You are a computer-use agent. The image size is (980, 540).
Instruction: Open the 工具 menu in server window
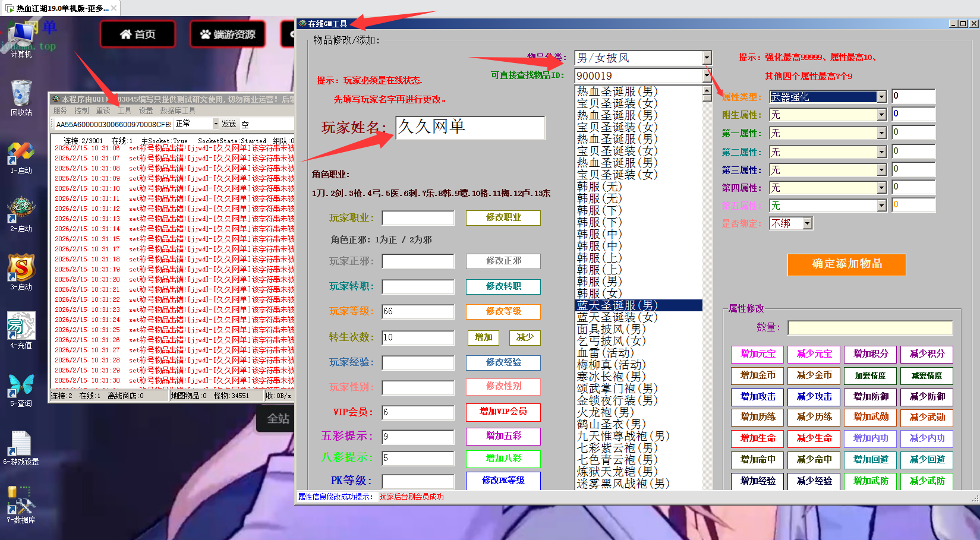tap(124, 110)
